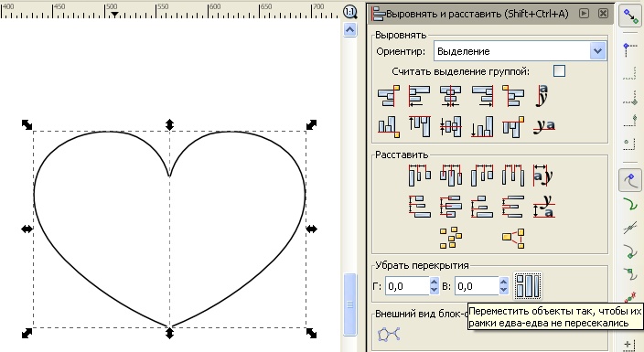
Task: Toggle snap to paths (green curve)
Action: (629, 204)
